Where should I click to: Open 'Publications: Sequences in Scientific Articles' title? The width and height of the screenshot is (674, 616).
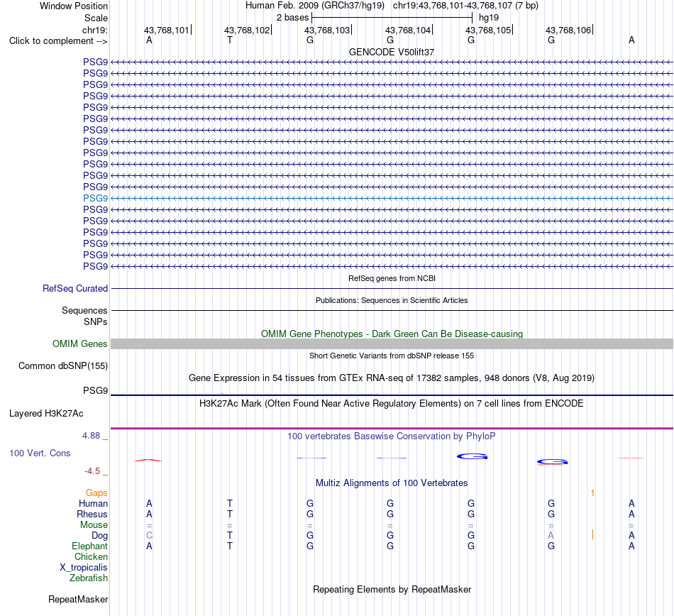pos(392,300)
